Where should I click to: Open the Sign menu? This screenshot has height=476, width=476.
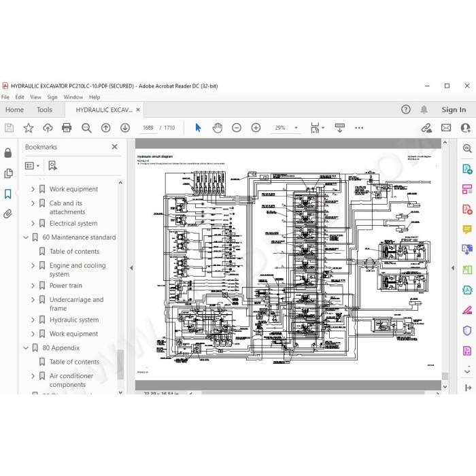pos(52,97)
